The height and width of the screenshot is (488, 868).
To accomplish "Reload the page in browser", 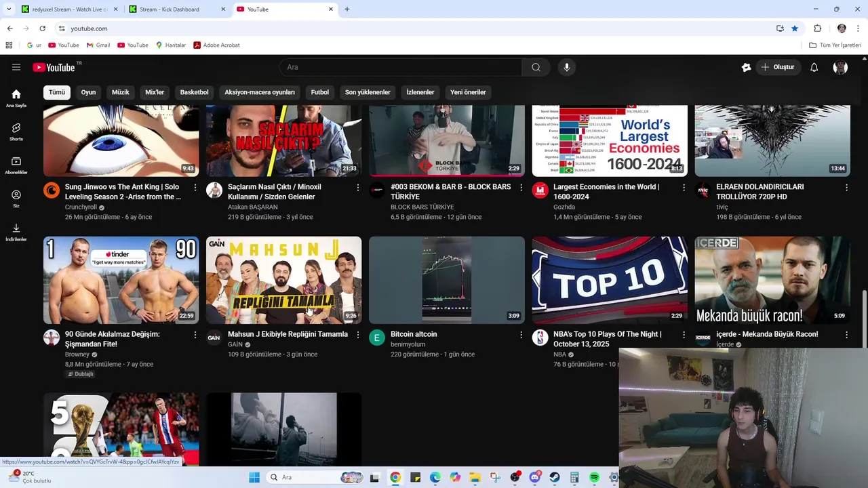I will 42,28.
